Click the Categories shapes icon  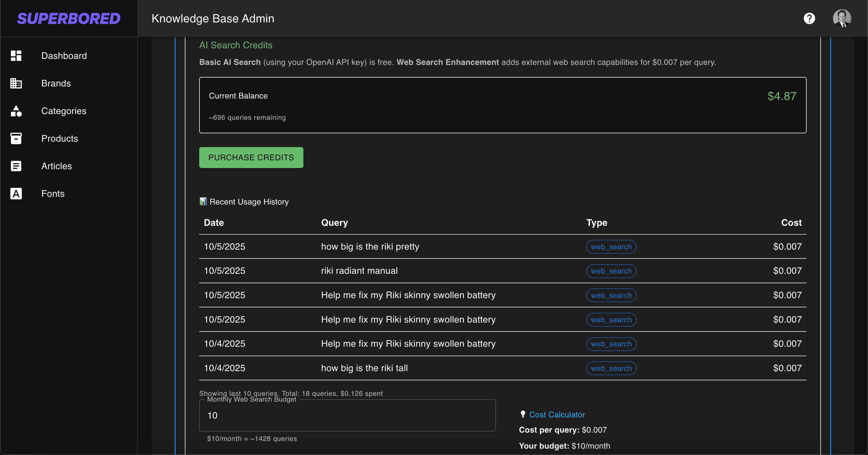point(16,111)
